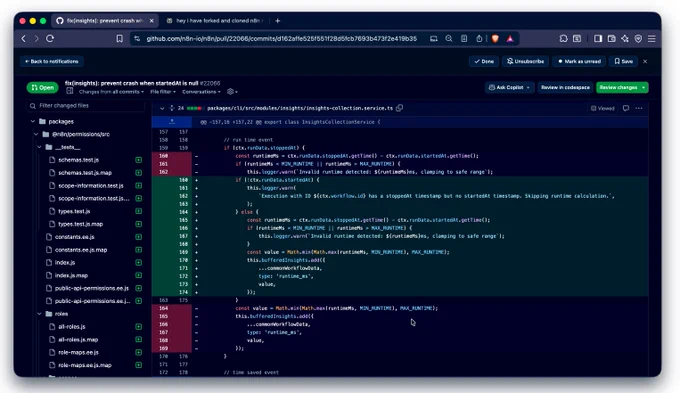Copy file path of insights-collection.service.ts
The image size is (680, 393).
click(399, 108)
